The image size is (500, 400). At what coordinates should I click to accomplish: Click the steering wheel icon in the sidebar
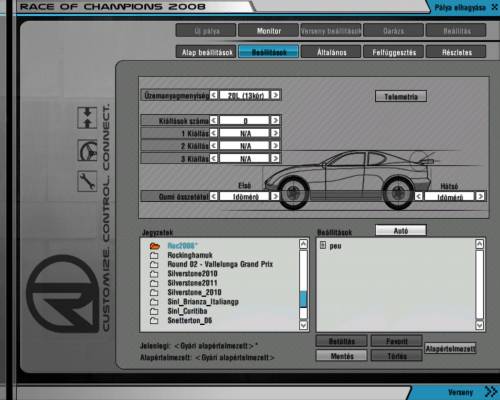(87, 150)
